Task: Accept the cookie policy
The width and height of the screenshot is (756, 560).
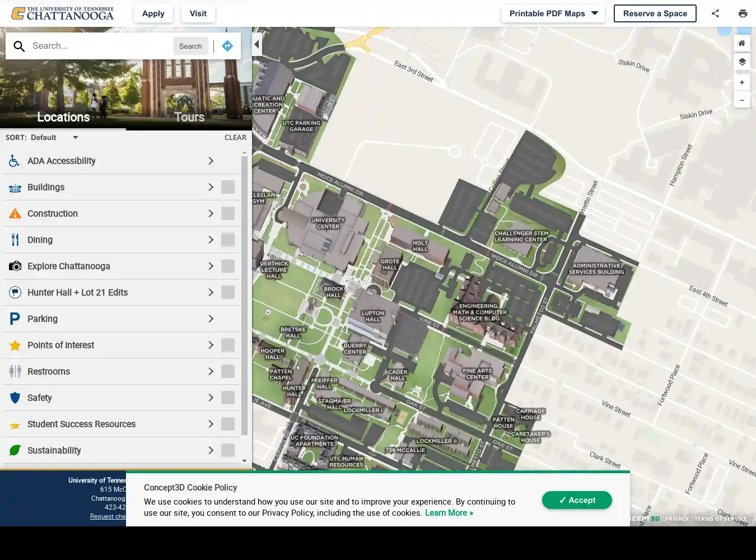Action: [577, 500]
